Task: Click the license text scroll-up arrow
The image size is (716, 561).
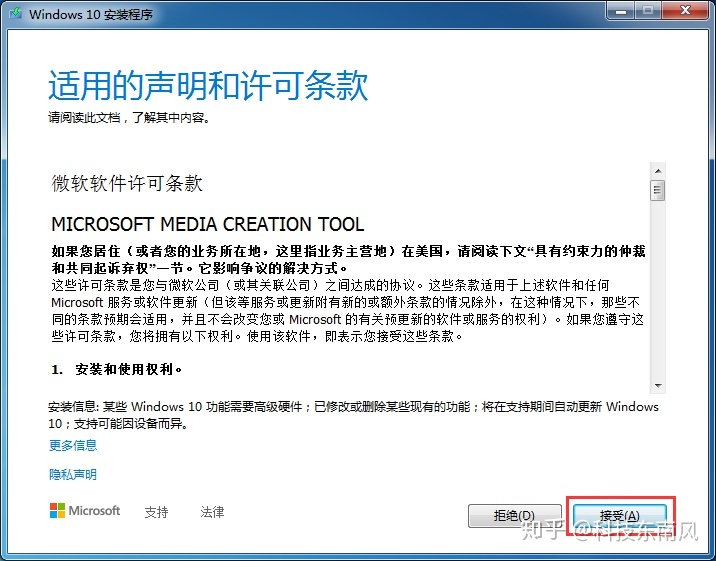Action: pos(658,171)
